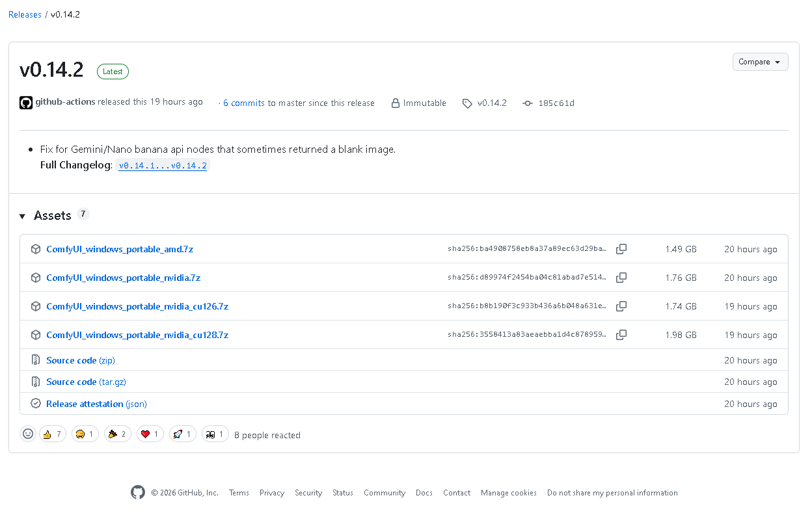Open the footer Privacy link
The width and height of the screenshot is (812, 513).
click(272, 493)
